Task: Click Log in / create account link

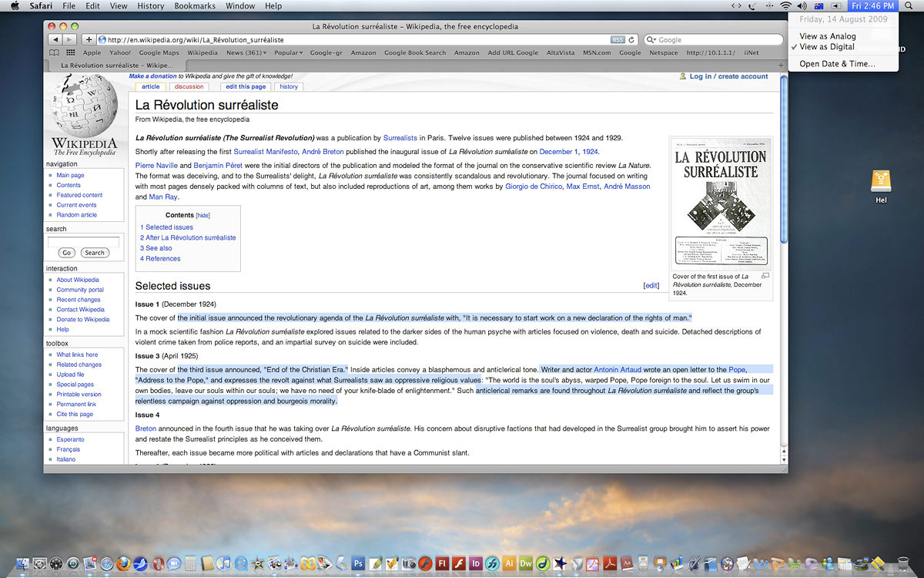Action: point(728,76)
